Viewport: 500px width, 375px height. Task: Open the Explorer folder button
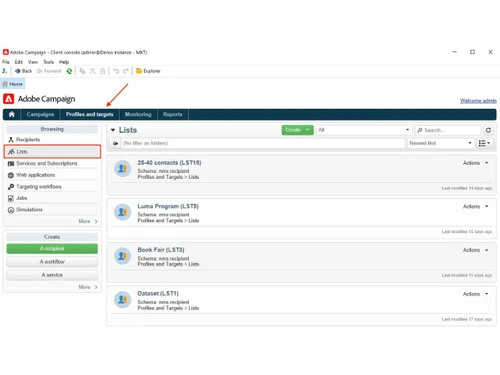(x=148, y=71)
